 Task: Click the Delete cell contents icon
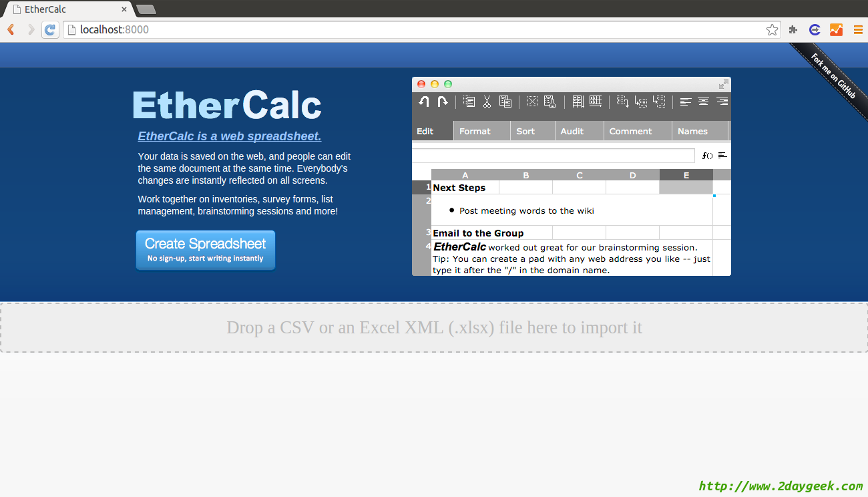tap(532, 102)
